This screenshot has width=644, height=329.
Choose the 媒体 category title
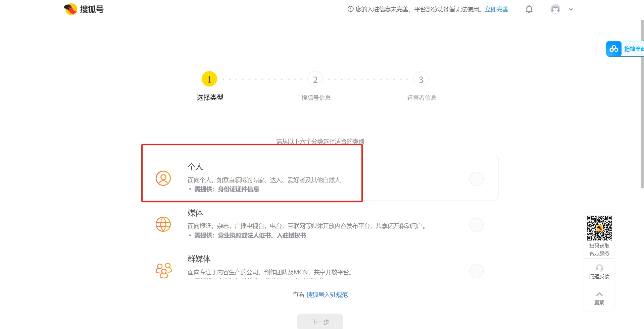click(x=195, y=213)
